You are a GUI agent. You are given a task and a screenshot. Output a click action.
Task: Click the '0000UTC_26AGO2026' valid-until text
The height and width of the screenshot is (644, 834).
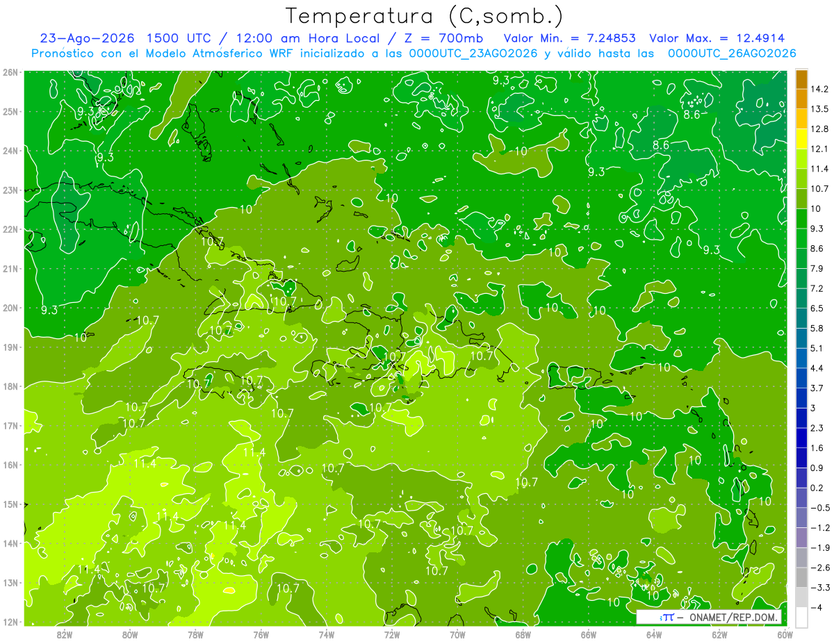[732, 53]
